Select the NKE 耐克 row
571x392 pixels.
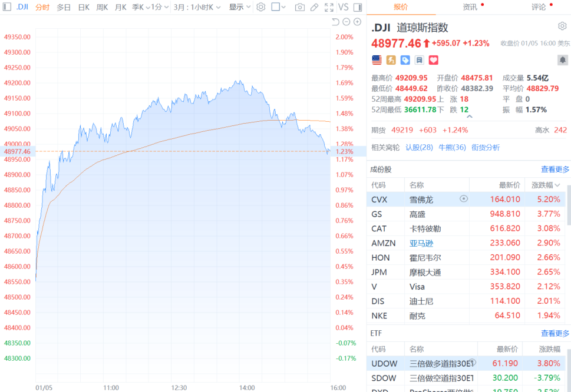466,315
